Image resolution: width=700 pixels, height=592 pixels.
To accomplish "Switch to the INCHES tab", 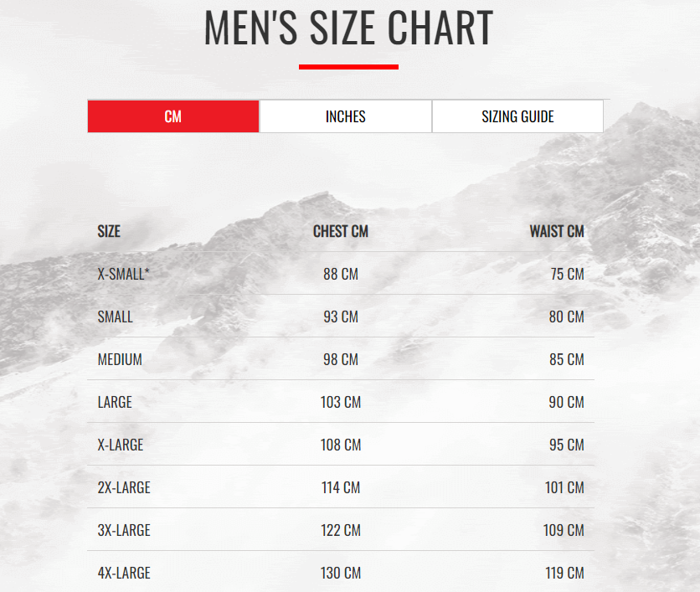I will pyautogui.click(x=345, y=116).
